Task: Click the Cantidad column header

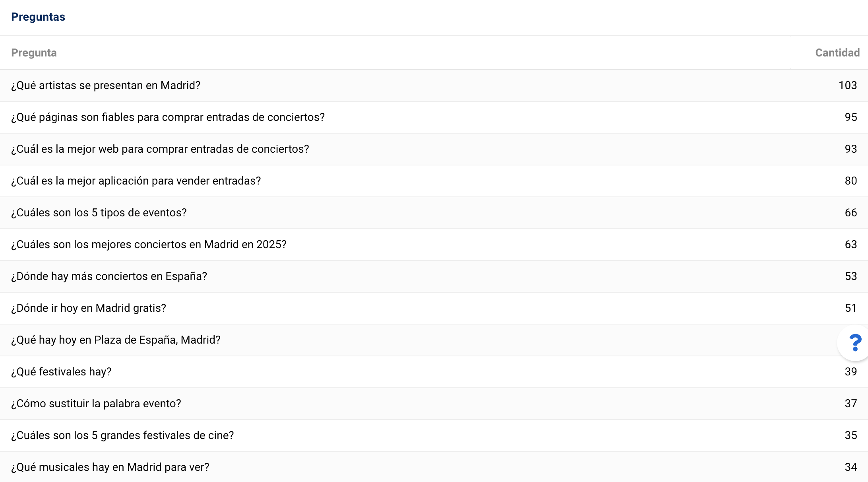Action: [x=837, y=53]
